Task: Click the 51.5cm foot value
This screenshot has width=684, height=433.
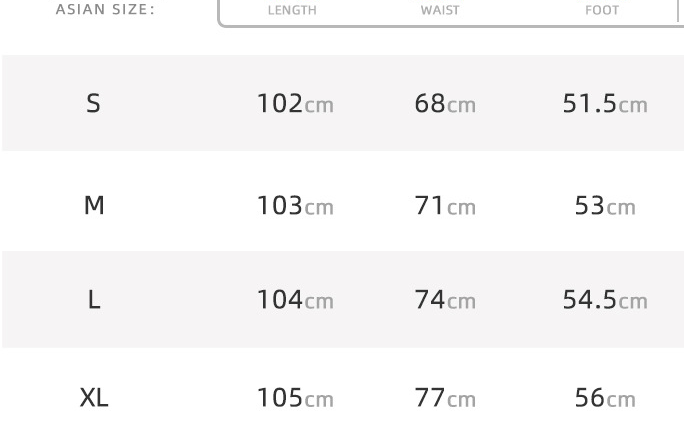Action: [x=605, y=103]
